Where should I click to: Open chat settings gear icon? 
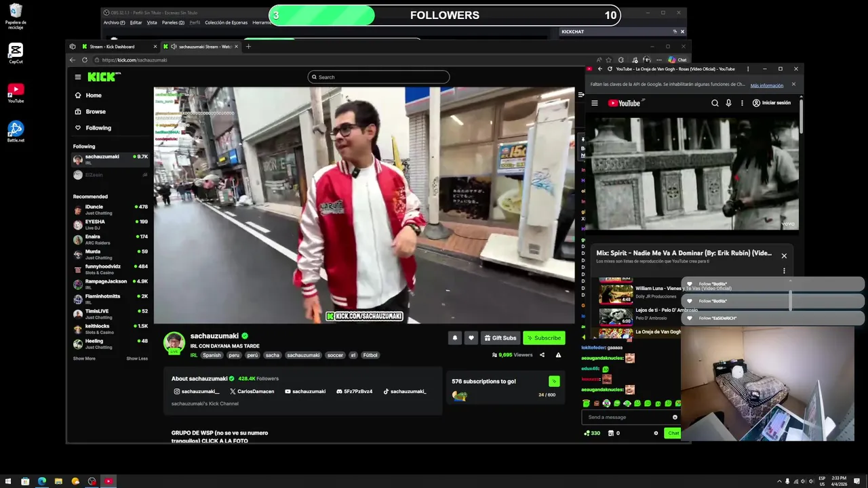656,433
